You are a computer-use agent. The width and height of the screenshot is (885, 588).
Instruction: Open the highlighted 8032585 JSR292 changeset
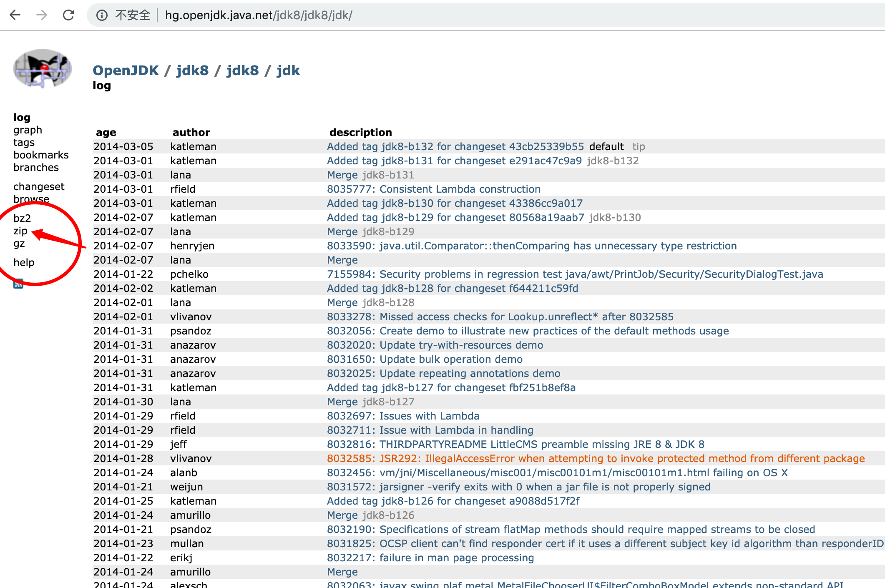pyautogui.click(x=596, y=459)
